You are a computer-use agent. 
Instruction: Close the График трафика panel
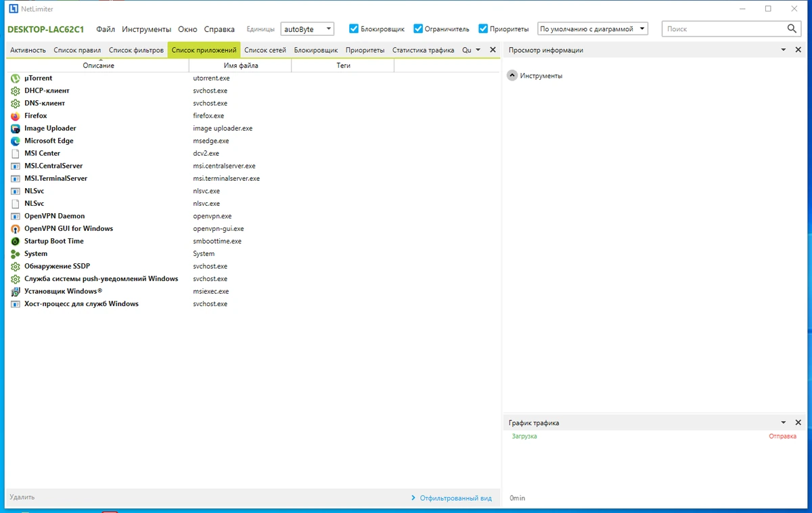(798, 422)
